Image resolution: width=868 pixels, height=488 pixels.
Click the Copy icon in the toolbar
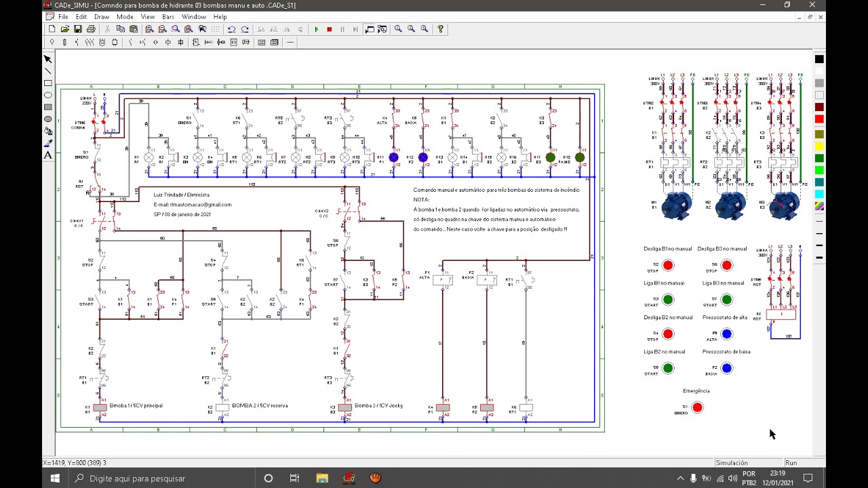pyautogui.click(x=121, y=29)
